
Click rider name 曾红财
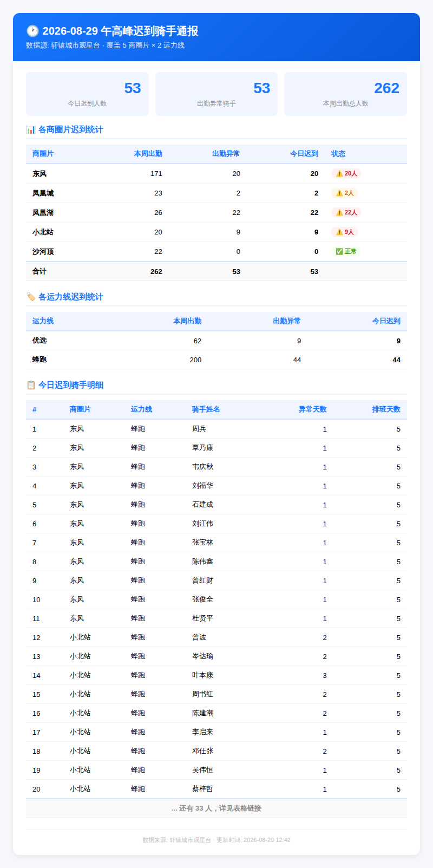(x=203, y=580)
